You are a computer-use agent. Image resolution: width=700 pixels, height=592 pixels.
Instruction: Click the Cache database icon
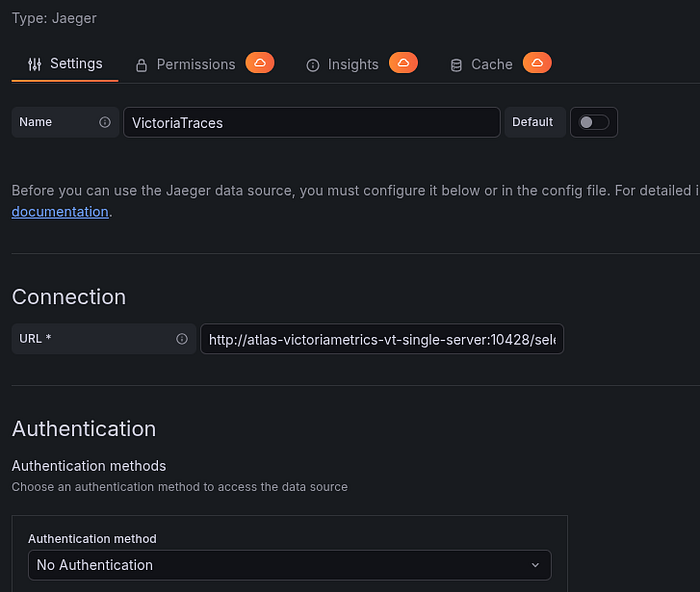(456, 66)
